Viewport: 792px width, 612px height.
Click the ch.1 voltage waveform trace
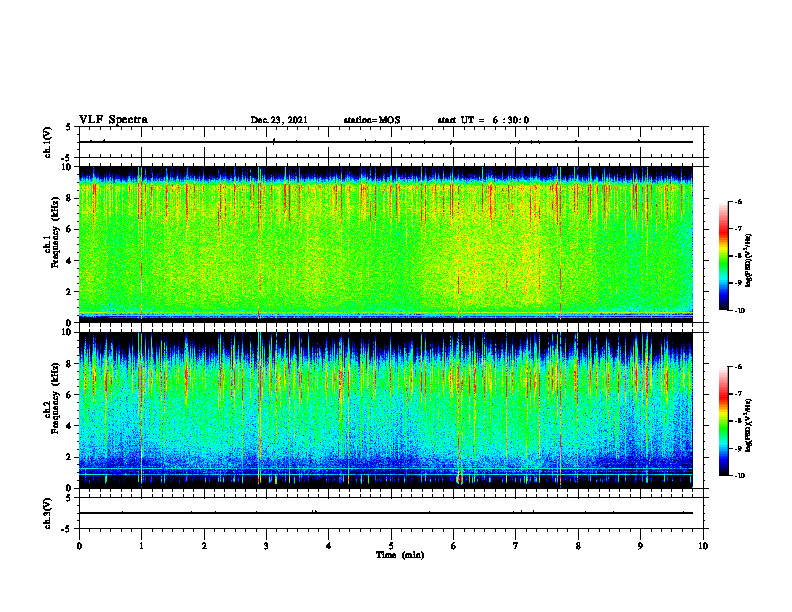386,142
